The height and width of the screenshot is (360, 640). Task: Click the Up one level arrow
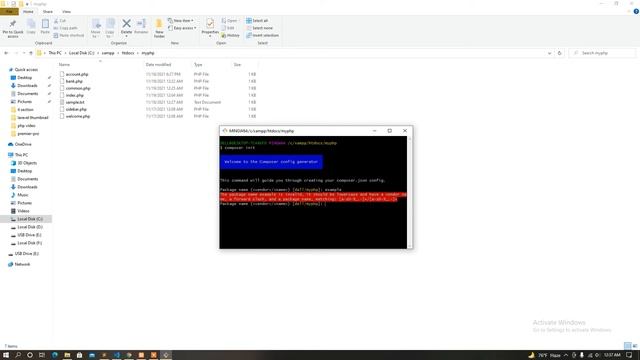tap(31, 53)
